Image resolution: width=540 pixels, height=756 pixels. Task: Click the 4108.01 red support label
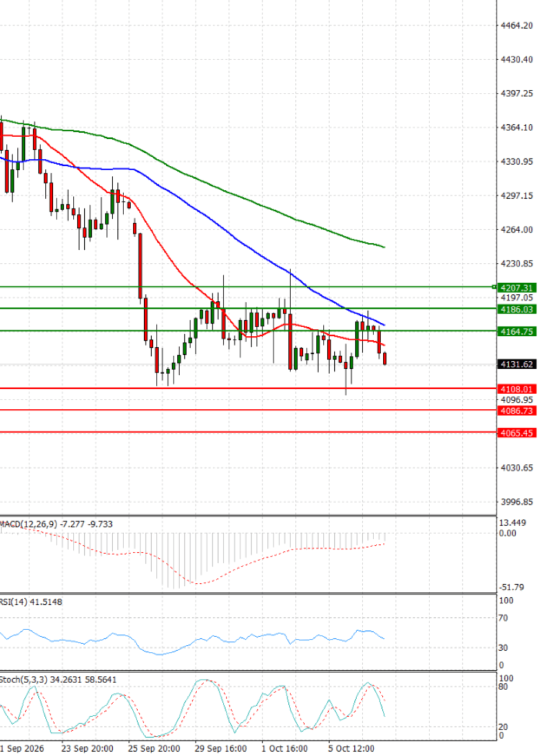(x=517, y=389)
